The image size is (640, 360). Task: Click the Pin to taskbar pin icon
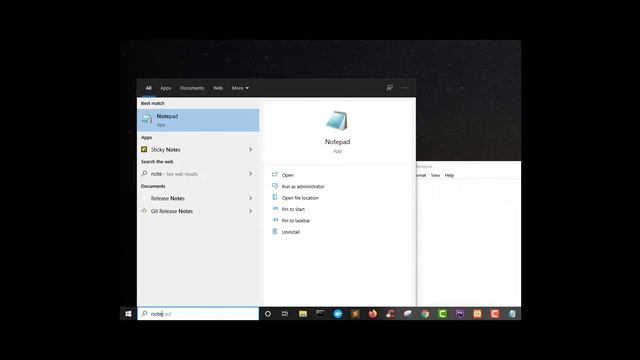pos(275,220)
